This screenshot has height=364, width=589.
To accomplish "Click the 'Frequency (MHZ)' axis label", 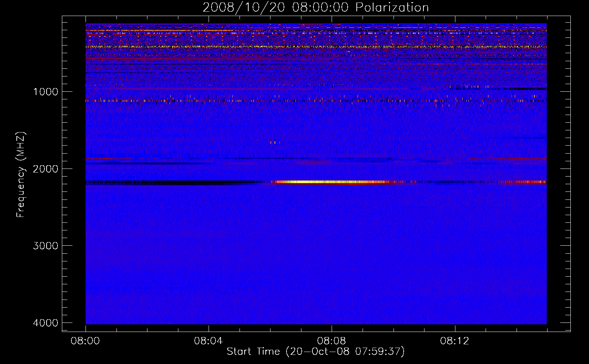I will coord(21,175).
